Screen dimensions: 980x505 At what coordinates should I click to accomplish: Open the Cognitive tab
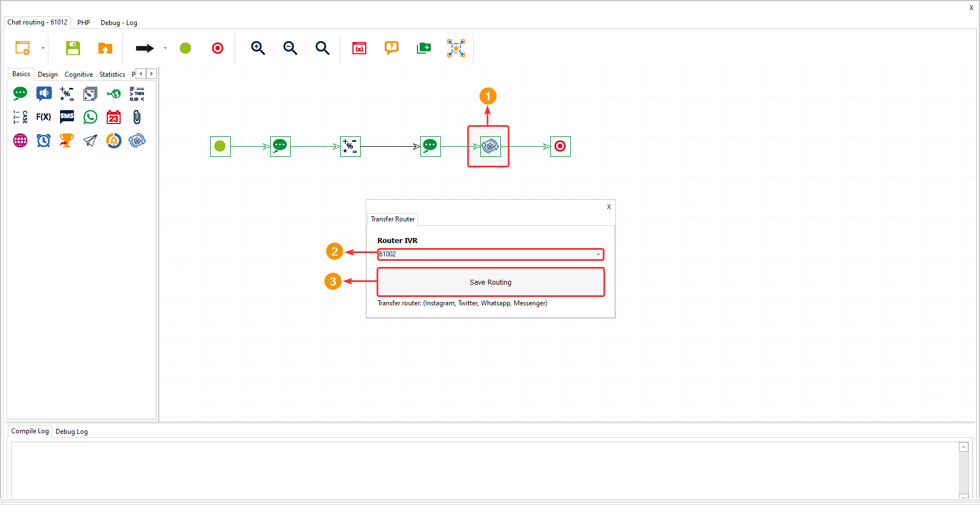(x=79, y=74)
